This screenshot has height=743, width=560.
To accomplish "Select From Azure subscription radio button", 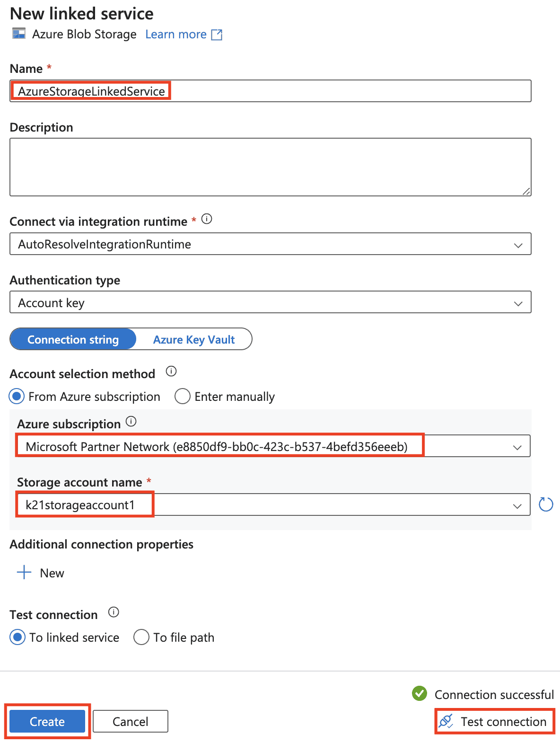I will [17, 397].
